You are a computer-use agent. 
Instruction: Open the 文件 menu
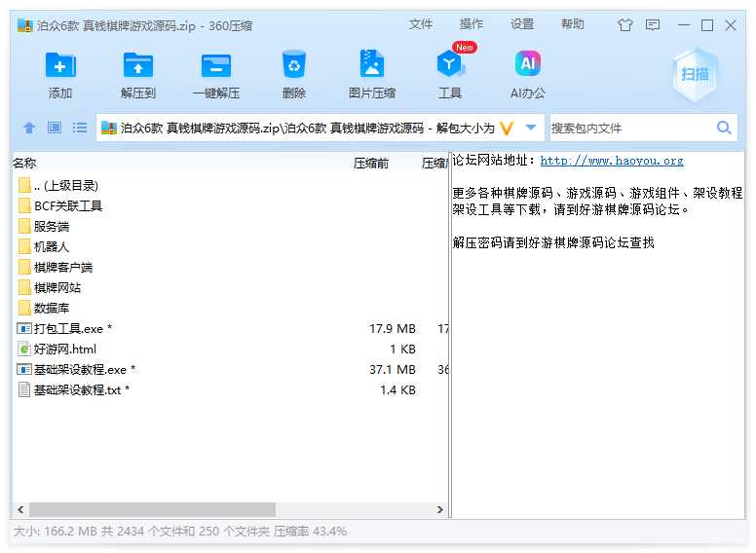[x=421, y=24]
